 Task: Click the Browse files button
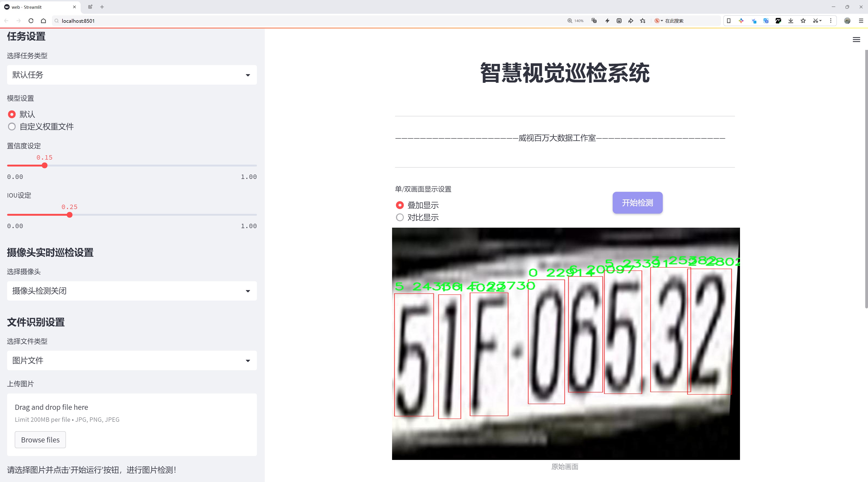40,439
